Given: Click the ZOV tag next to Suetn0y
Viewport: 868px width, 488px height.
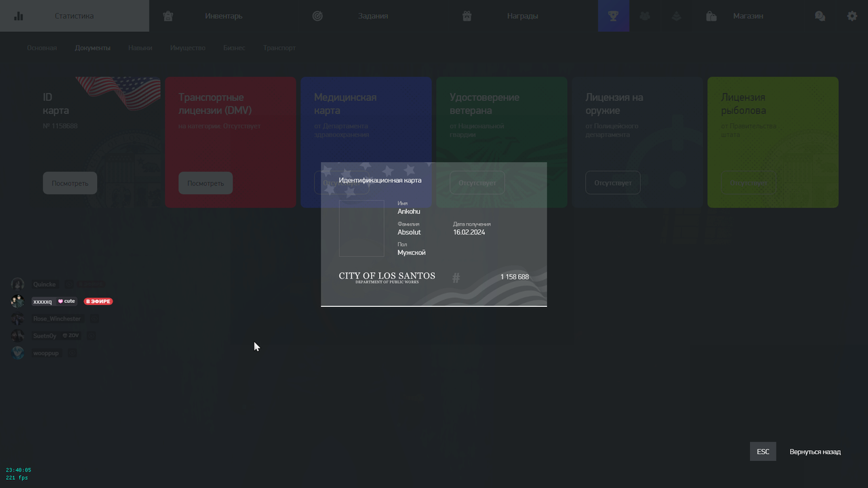Looking at the screenshot, I should coord(71,335).
